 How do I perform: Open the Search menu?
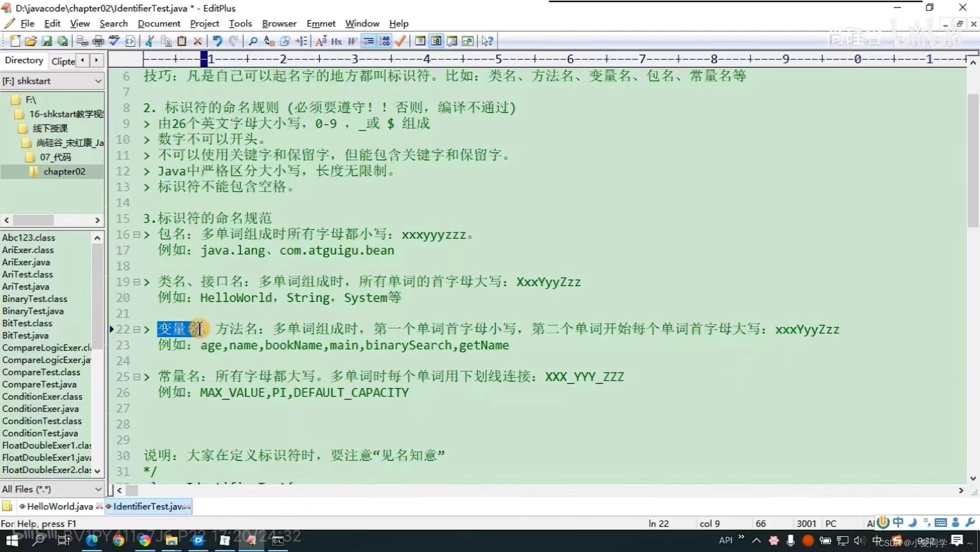[x=113, y=24]
